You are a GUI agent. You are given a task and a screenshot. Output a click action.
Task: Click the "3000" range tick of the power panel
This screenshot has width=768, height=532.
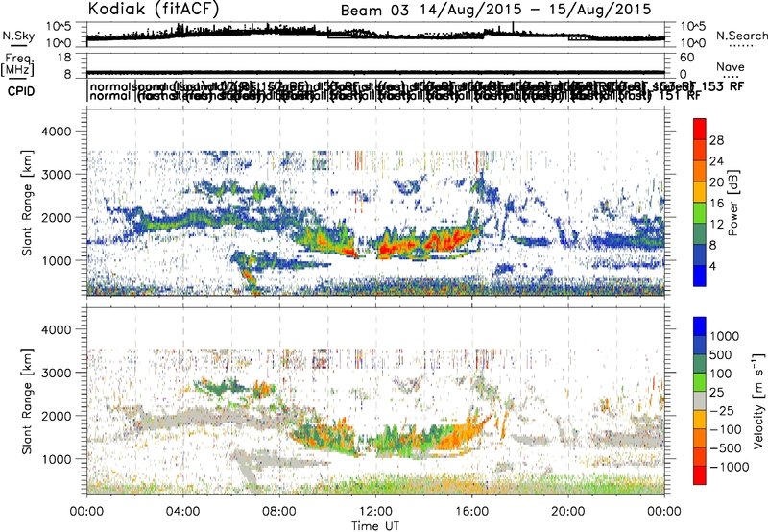pyautogui.click(x=59, y=175)
